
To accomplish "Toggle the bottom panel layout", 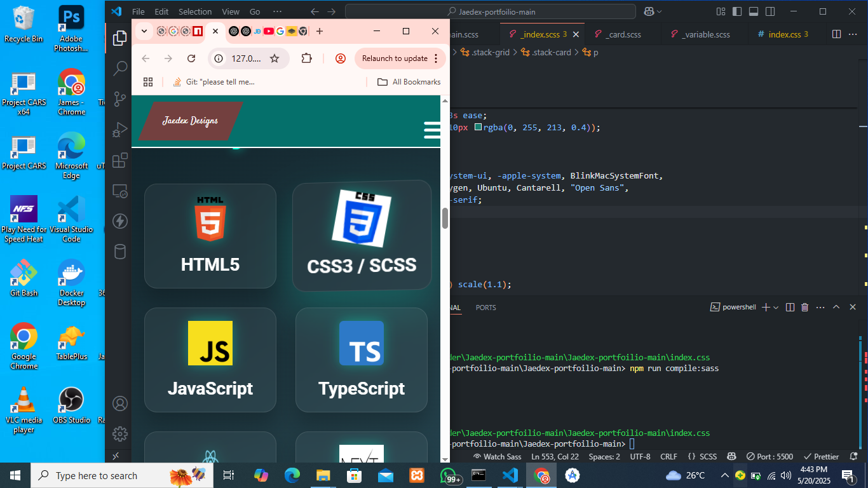I will click(x=754, y=11).
